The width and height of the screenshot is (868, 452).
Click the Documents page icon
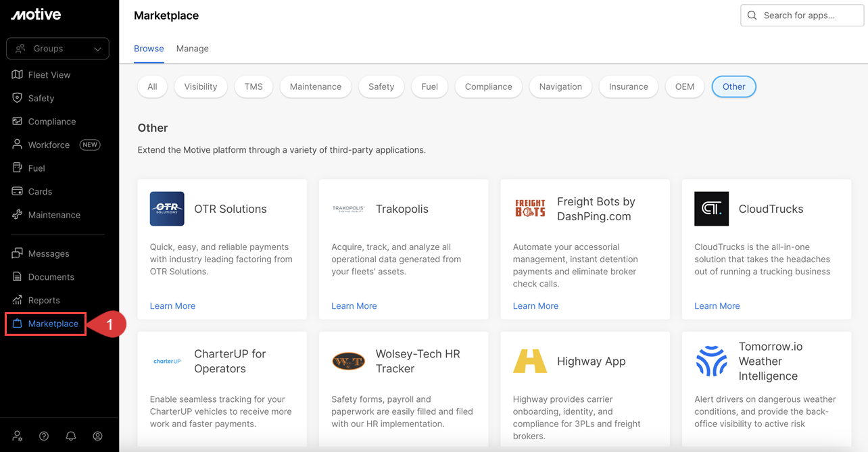[x=17, y=276]
